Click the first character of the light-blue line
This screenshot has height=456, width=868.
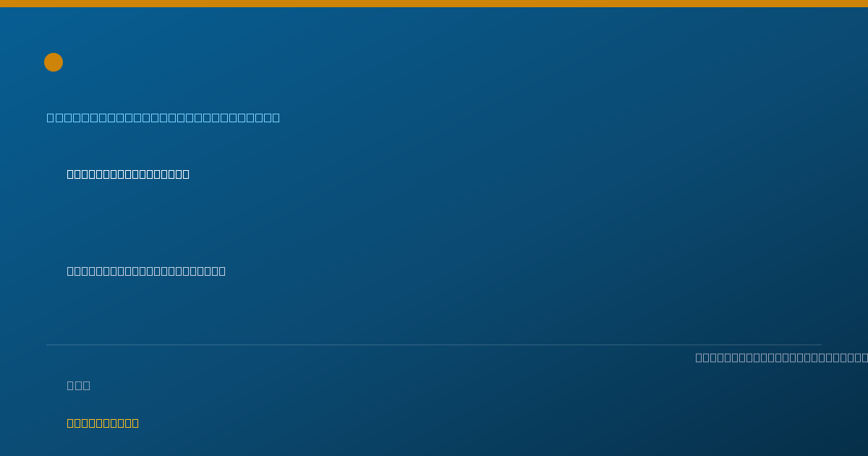click(51, 117)
